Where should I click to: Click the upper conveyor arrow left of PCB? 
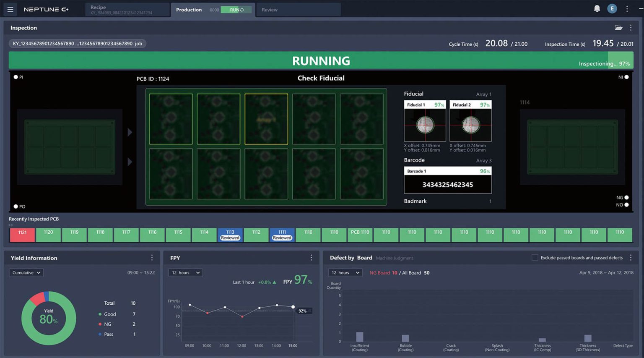click(x=130, y=132)
